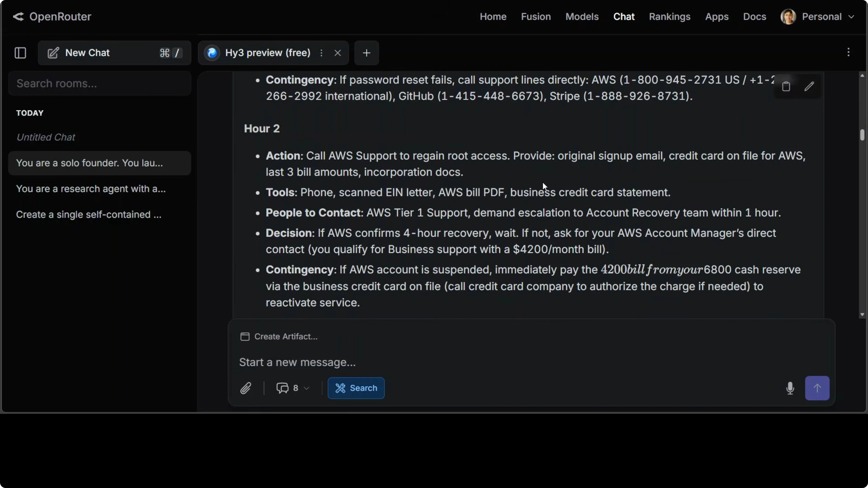Focus the Search rooms input field
This screenshot has height=488, width=868.
click(100, 83)
